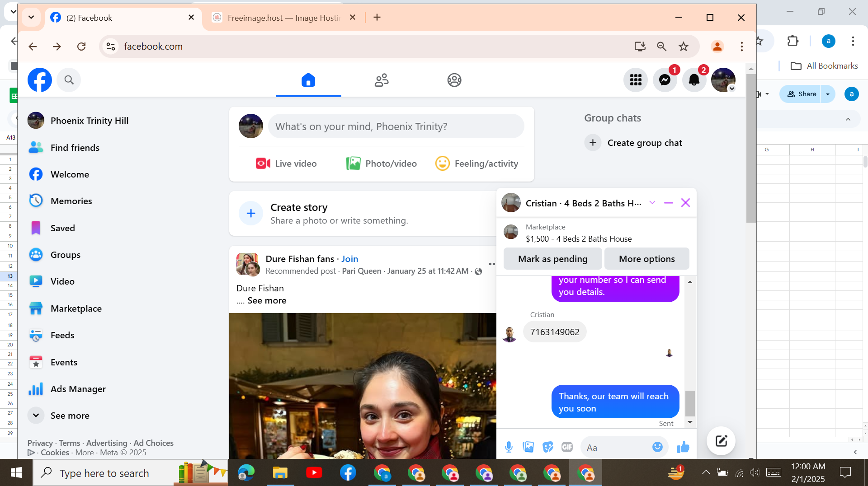Choose a GIF in the chat
Image resolution: width=868 pixels, height=486 pixels.
click(x=567, y=447)
